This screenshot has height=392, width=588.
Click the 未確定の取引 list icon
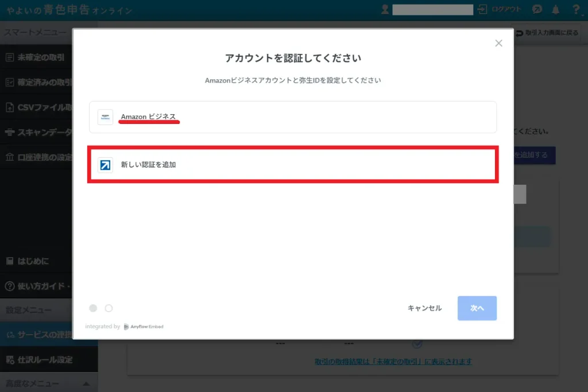pyautogui.click(x=10, y=57)
